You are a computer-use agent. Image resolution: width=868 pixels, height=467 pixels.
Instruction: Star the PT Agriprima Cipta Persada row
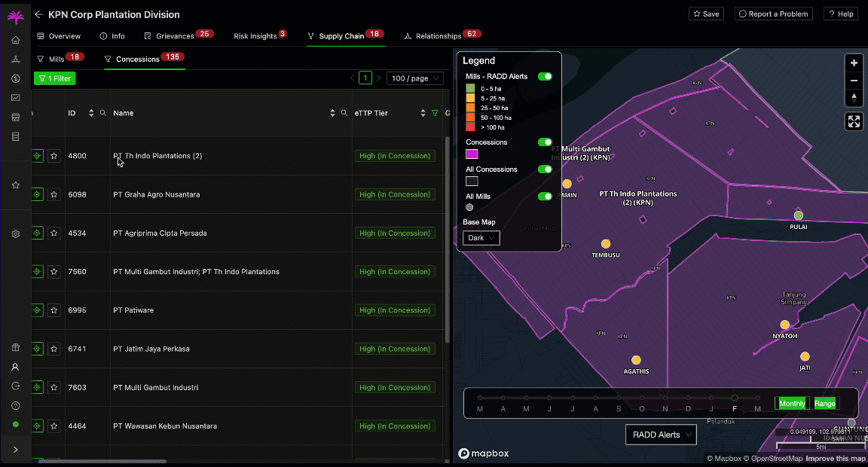pyautogui.click(x=53, y=233)
